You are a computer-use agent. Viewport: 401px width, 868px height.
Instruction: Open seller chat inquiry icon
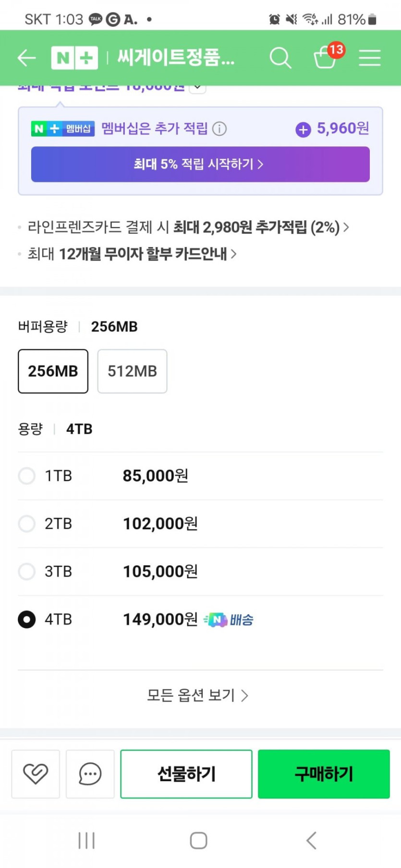[x=90, y=774]
